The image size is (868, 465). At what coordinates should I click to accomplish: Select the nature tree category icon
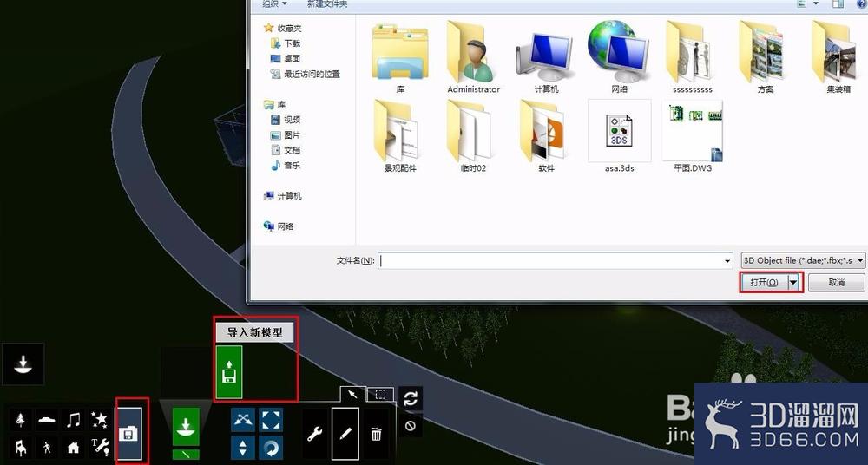tap(21, 421)
